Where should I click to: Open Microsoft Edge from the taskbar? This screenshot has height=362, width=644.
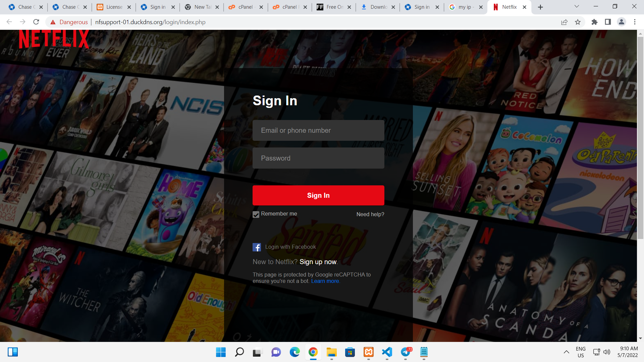[x=294, y=352]
